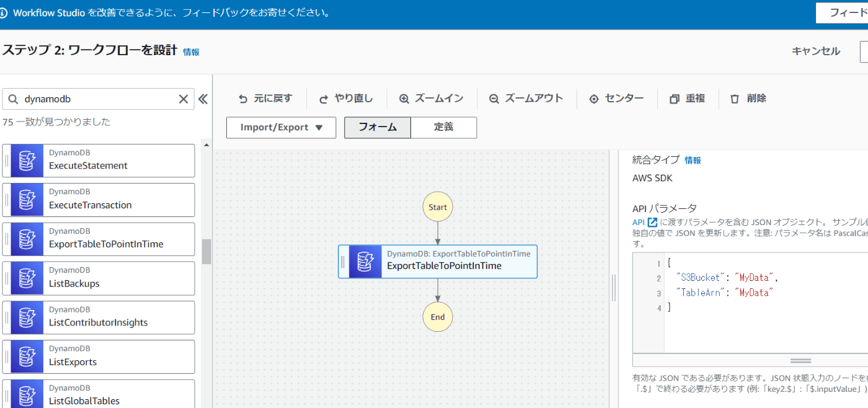Click the ListBackups action label

74,283
